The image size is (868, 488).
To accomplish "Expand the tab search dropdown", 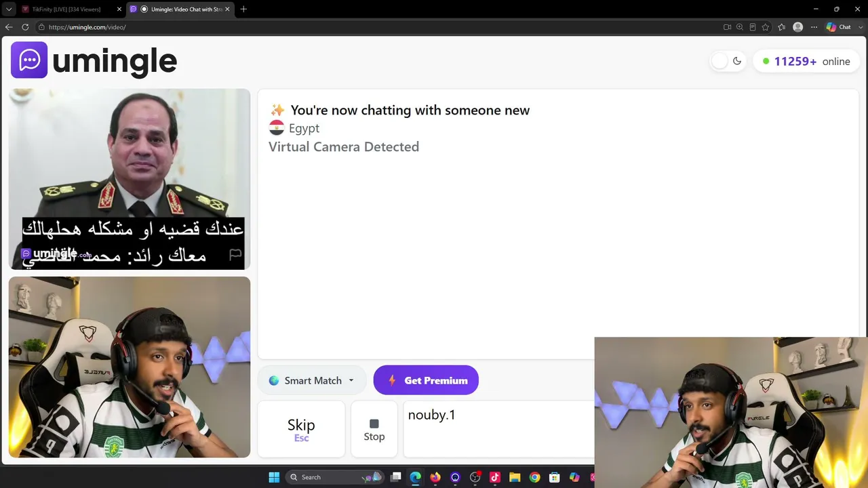I will click(x=9, y=9).
